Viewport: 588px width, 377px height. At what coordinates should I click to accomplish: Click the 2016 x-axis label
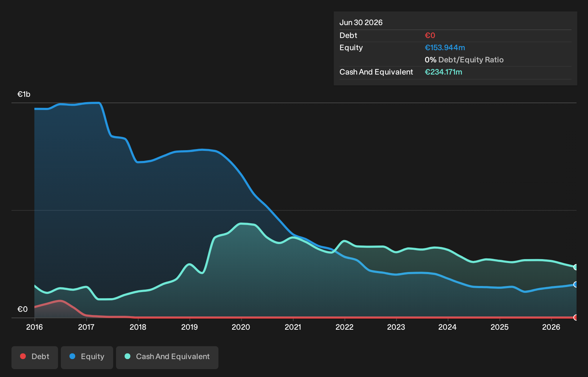coord(34,327)
